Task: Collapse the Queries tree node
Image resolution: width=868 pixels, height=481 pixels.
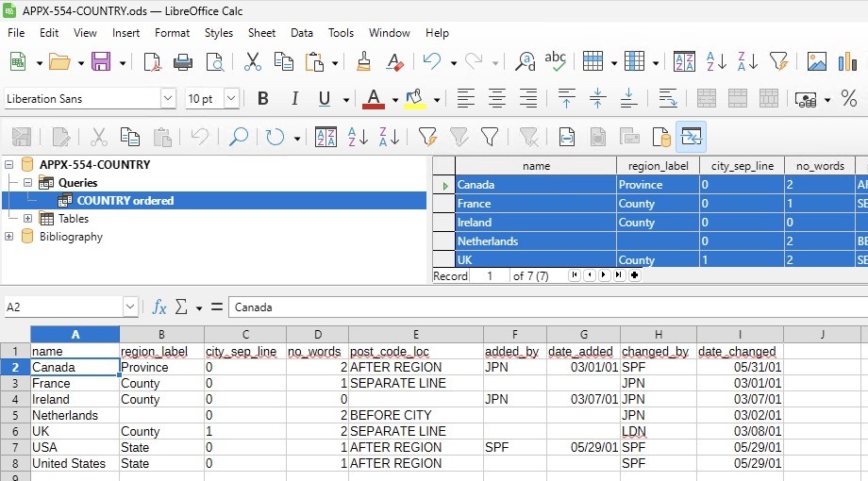Action: click(27, 183)
